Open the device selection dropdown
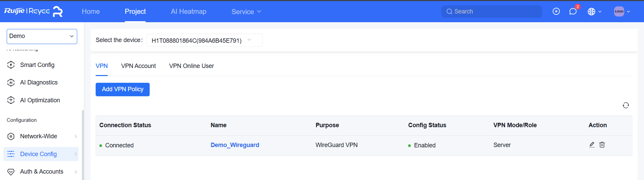This screenshot has width=644, height=180. pyautogui.click(x=204, y=40)
